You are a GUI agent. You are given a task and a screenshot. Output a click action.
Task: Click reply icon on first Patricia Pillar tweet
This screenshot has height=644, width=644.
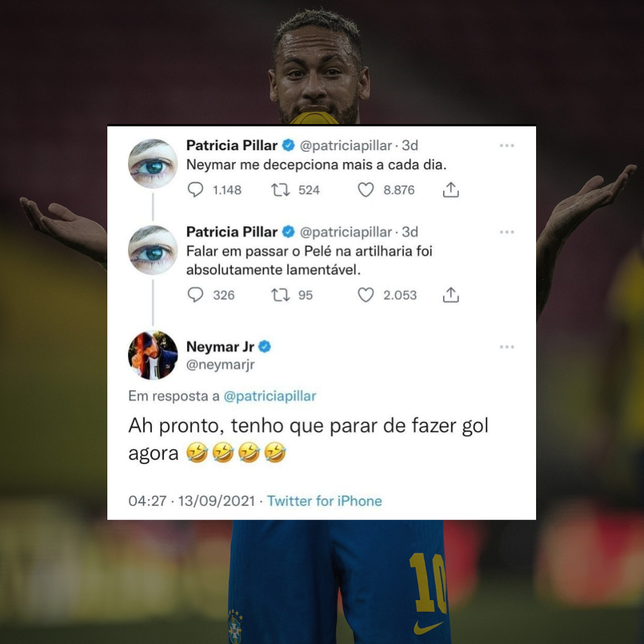point(195,190)
